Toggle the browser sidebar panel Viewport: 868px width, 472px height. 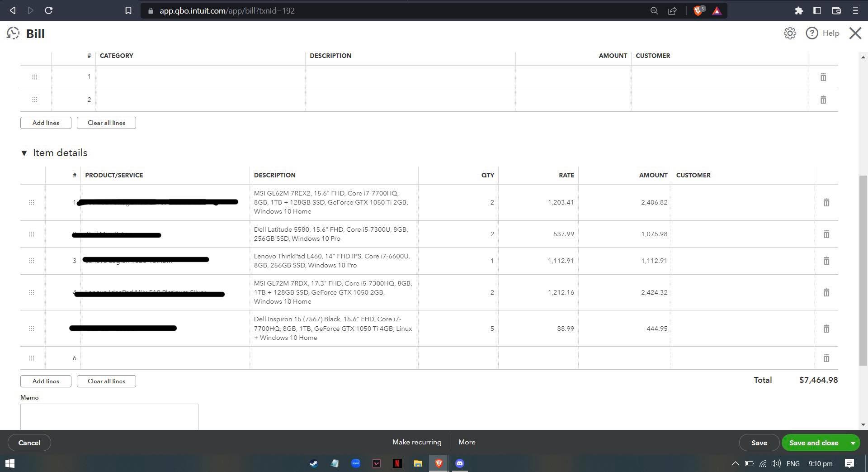click(817, 10)
